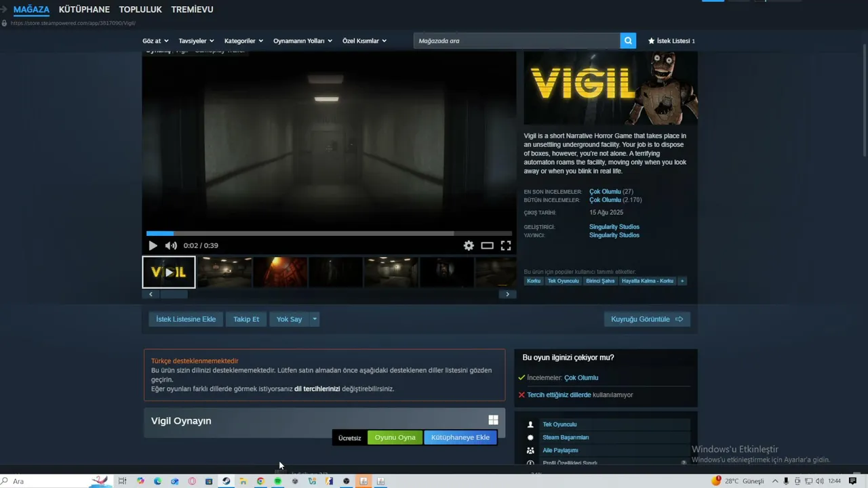Play the Vigil trailer video
This screenshot has width=868, height=488.
point(153,245)
